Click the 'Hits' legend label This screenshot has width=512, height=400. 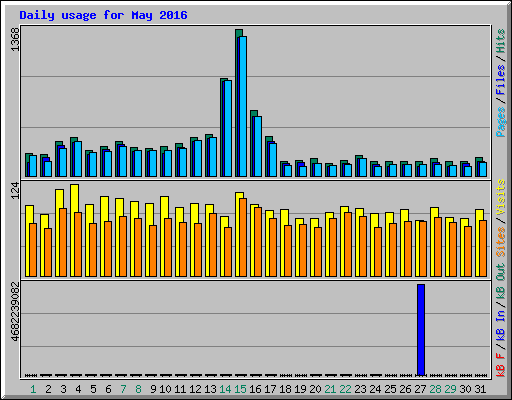[500, 41]
